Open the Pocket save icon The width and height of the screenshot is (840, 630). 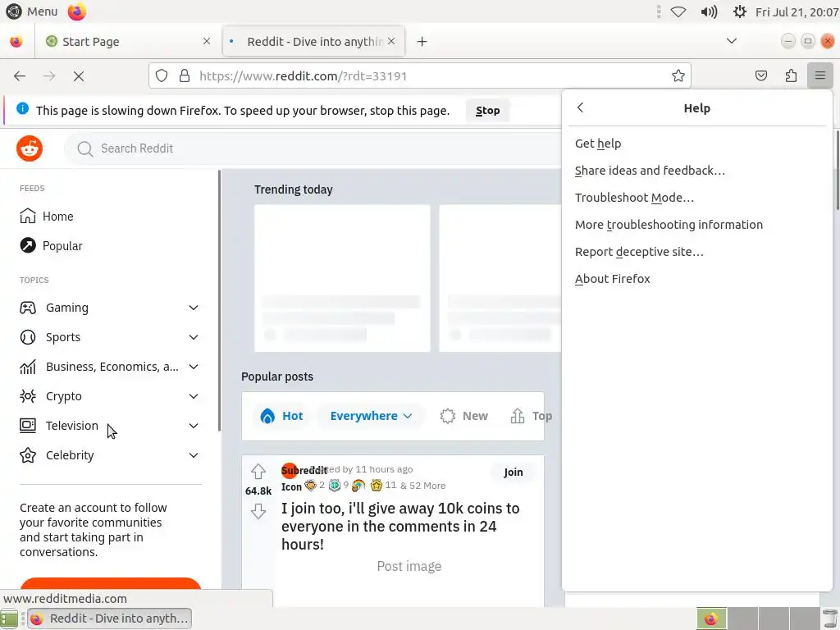coord(760,76)
